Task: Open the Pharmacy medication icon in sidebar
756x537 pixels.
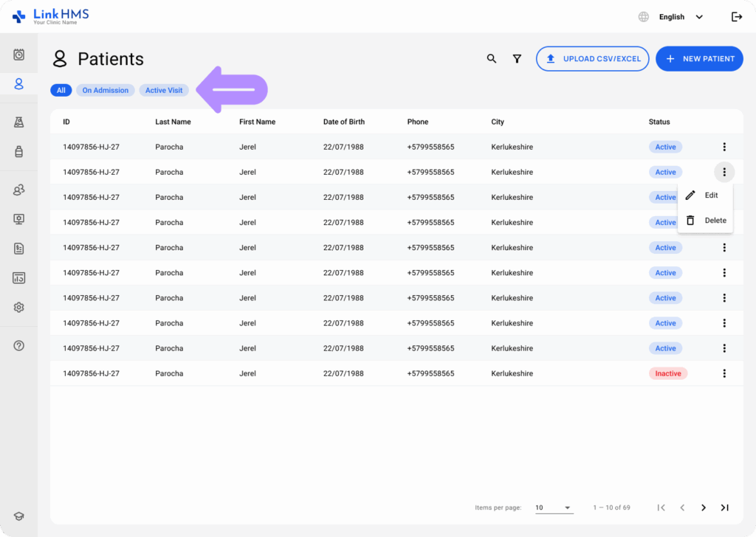Action: click(x=19, y=153)
